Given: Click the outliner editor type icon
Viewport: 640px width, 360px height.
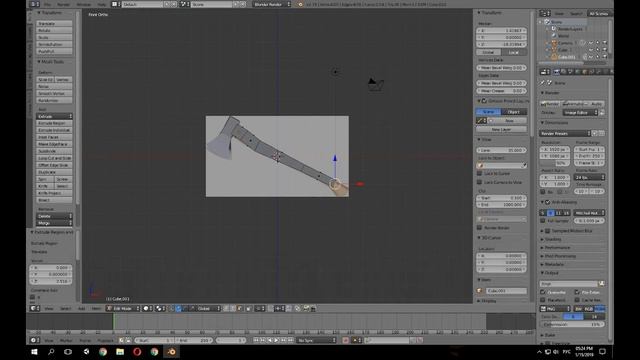Looking at the screenshot, I should pos(544,13).
